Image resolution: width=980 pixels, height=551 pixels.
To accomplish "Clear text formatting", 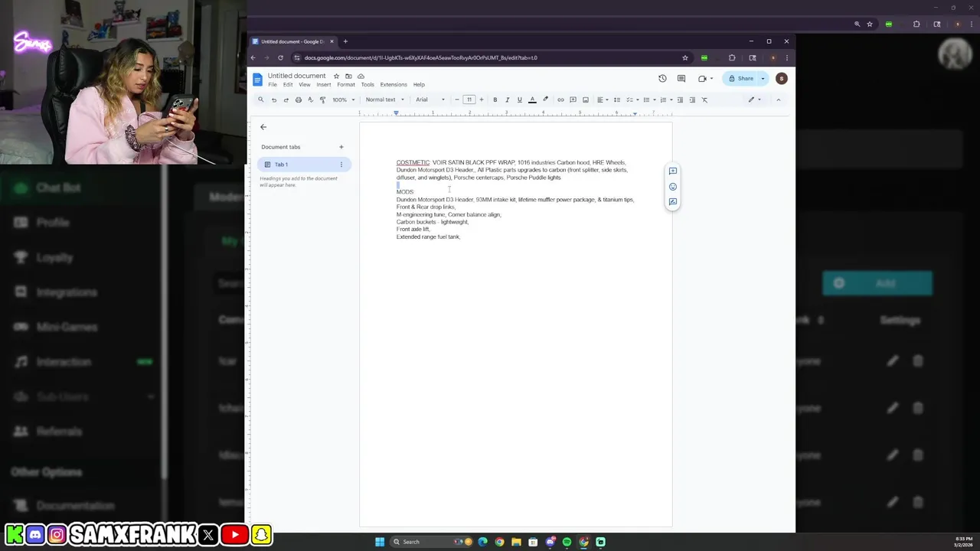I will [x=705, y=99].
